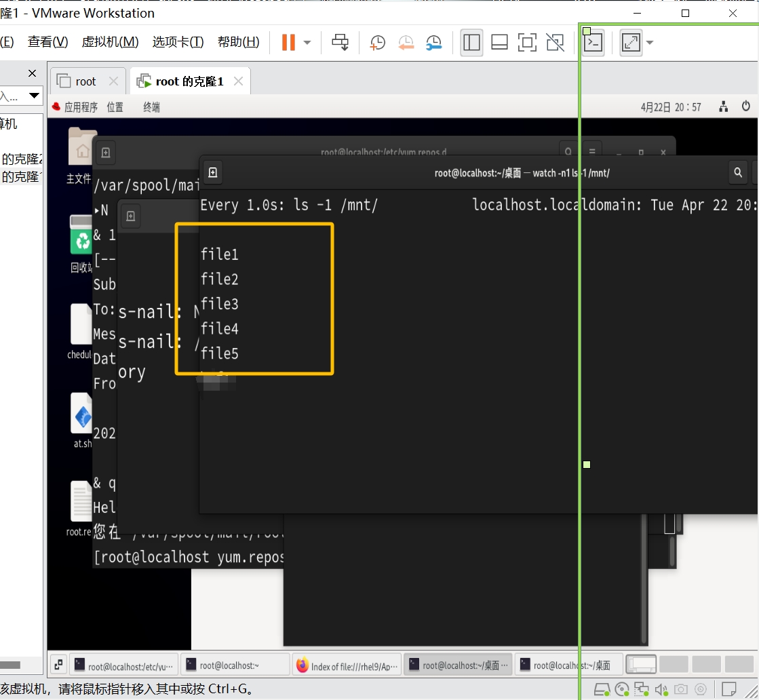759x700 pixels.
Task: Open the 查看(V) menu
Action: pyautogui.click(x=47, y=42)
